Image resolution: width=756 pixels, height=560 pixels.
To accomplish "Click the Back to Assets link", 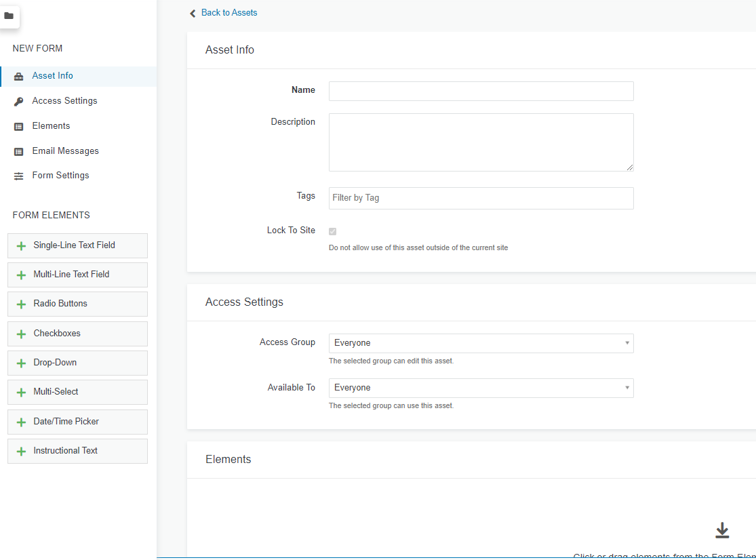I will pos(228,13).
